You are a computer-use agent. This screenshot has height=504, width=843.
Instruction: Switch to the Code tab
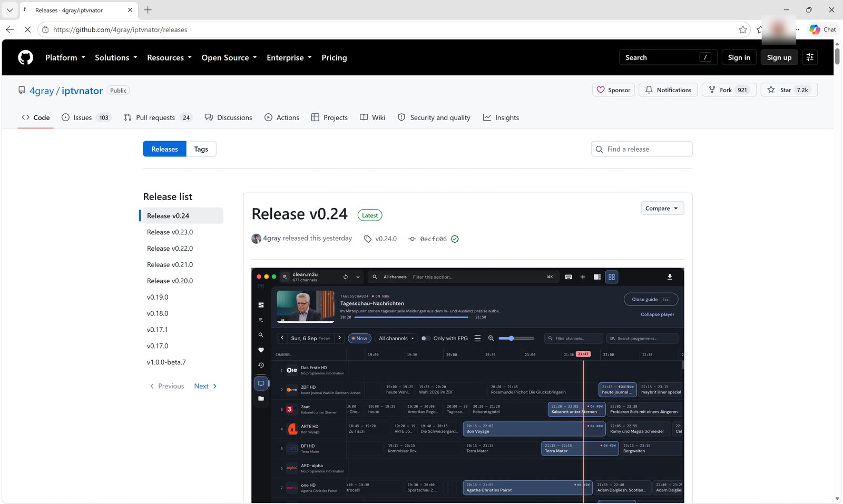(36, 117)
